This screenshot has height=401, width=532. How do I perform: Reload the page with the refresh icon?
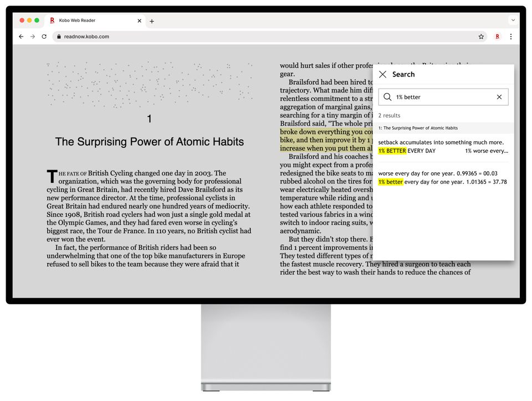point(44,37)
